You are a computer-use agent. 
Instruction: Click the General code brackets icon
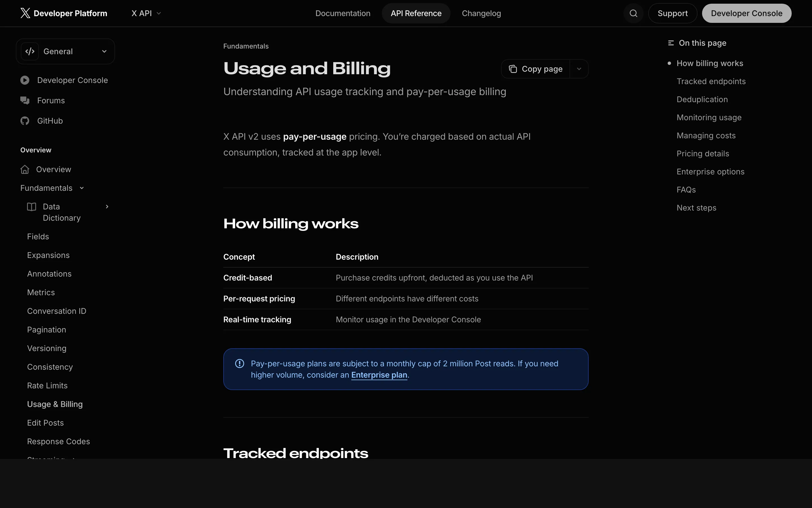coord(30,51)
